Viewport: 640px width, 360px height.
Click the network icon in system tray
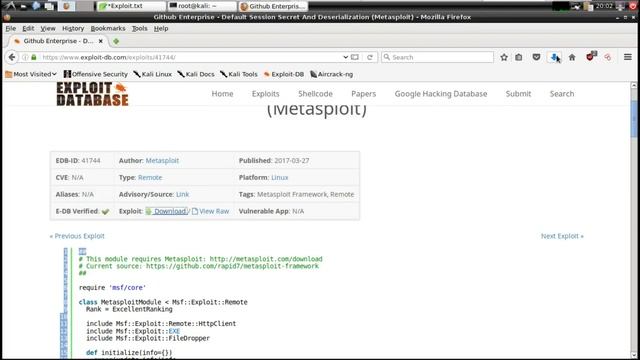tap(576, 6)
